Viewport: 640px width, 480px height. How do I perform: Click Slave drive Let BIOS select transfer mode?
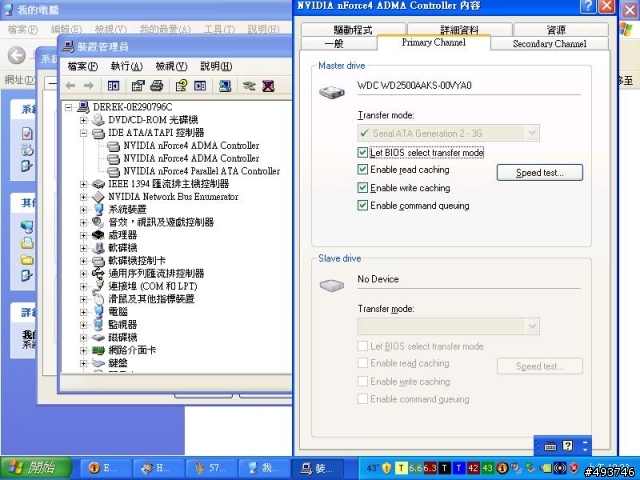362,346
